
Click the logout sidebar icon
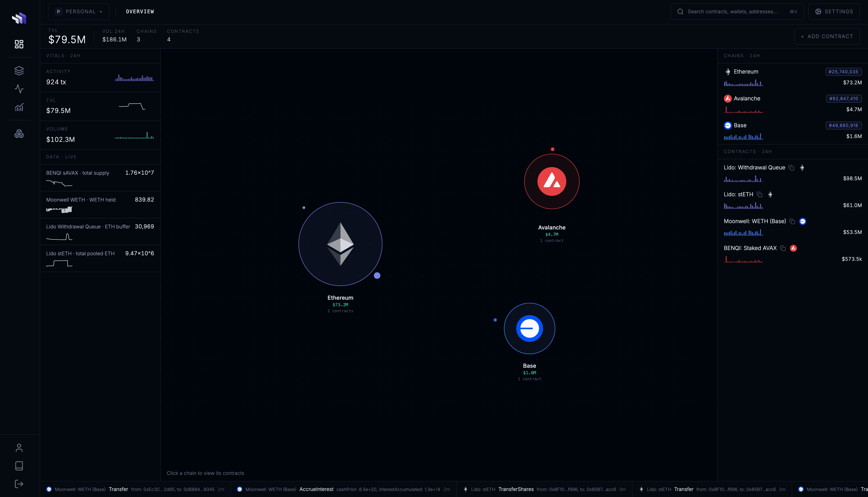[19, 484]
